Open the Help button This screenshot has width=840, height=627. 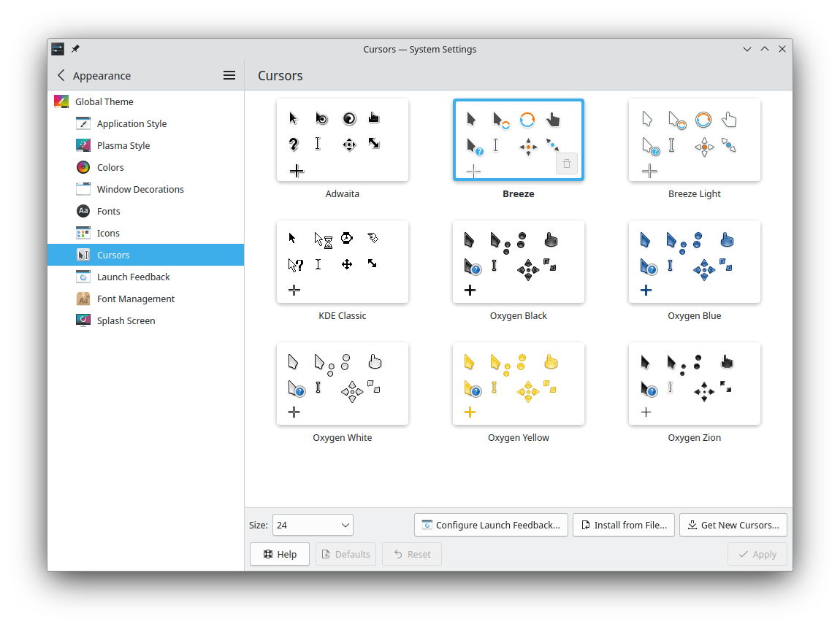[280, 554]
